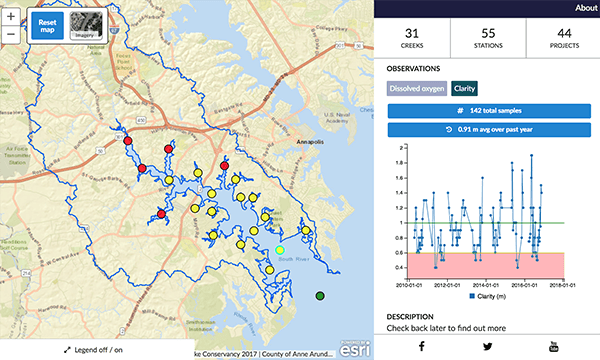Viewport: 600px width, 360px height.
Task: Zoom in on the map with plus button
Action: [11, 16]
